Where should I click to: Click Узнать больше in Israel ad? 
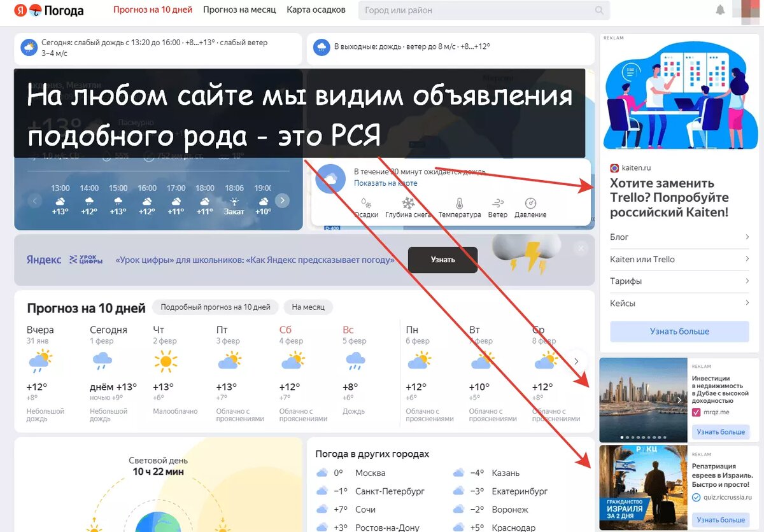[x=721, y=520]
